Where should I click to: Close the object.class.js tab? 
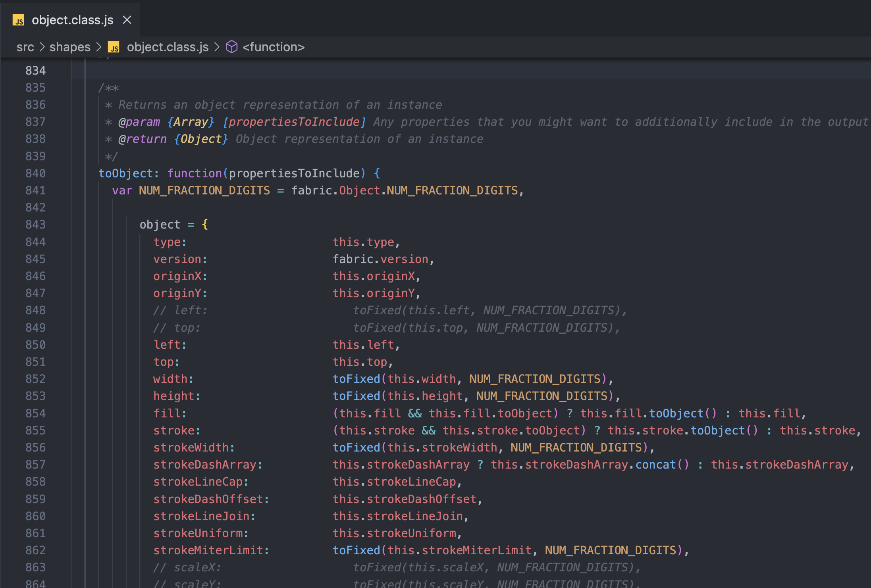pos(127,20)
